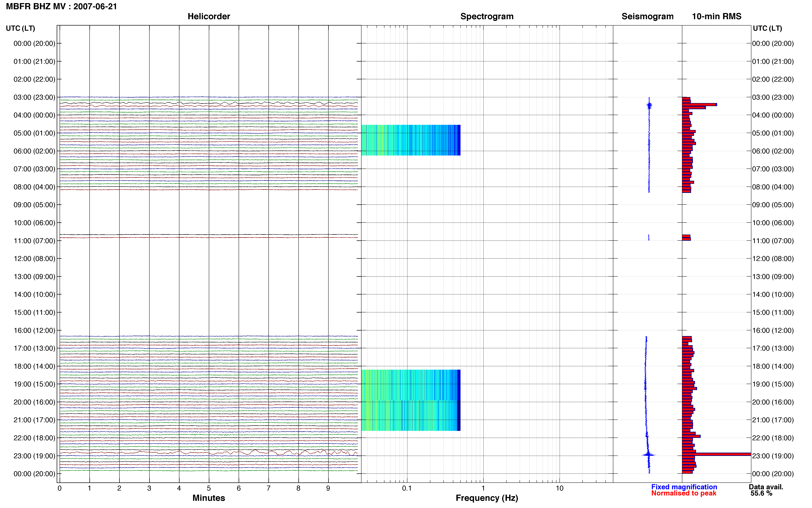812x508 pixels.
Task: Click left time label 03:00 (23:00)
Action: pos(34,97)
